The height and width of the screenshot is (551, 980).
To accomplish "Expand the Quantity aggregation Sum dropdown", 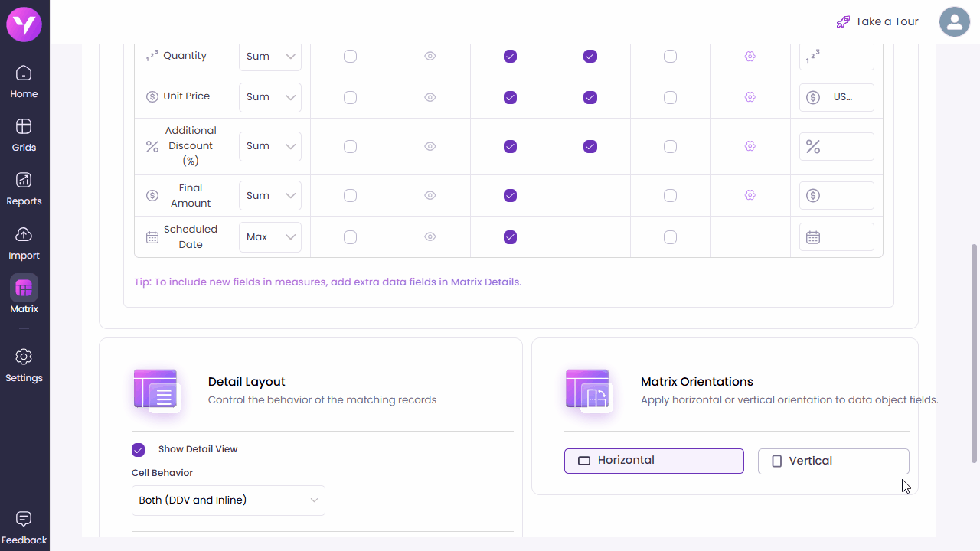I will pyautogui.click(x=270, y=56).
